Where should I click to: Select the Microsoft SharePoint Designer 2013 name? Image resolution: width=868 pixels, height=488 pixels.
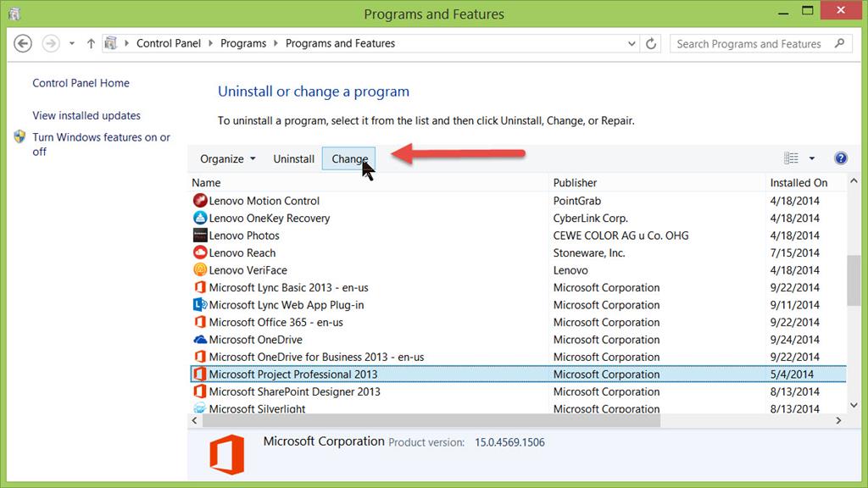click(x=294, y=391)
